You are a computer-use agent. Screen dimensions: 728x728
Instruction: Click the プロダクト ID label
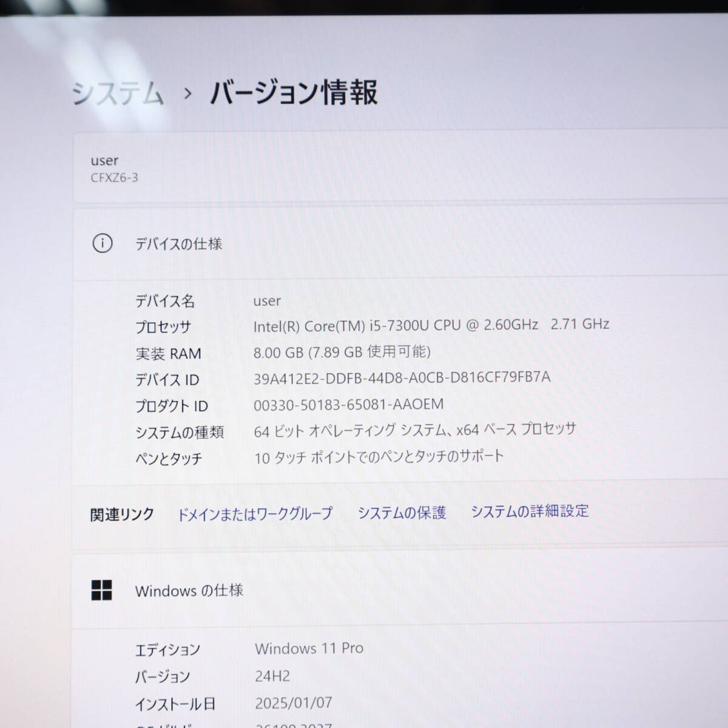click(x=172, y=406)
